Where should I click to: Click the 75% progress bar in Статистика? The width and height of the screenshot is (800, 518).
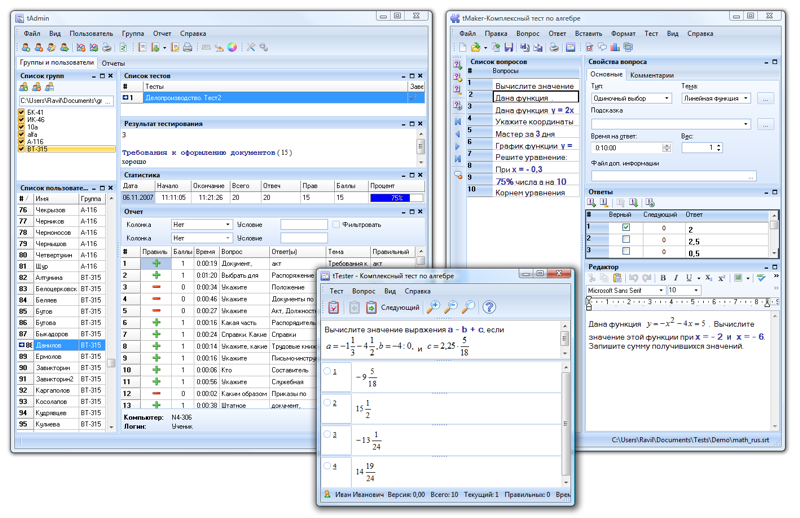point(396,198)
